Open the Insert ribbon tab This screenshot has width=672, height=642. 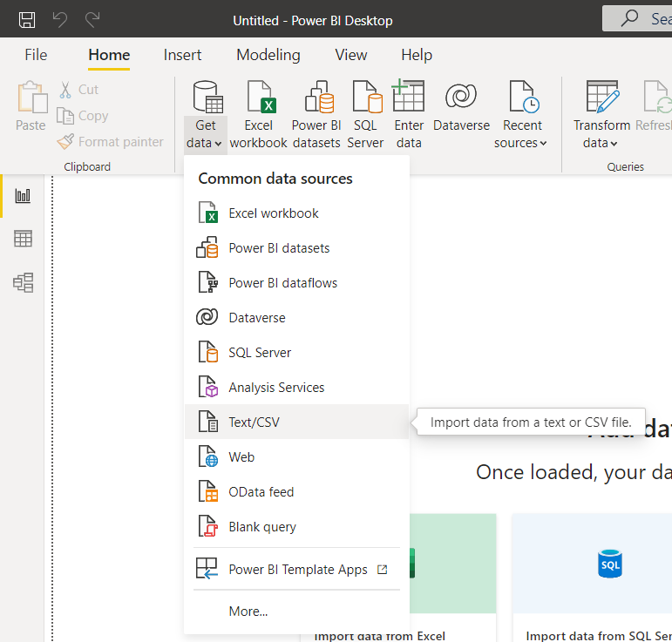pos(182,55)
